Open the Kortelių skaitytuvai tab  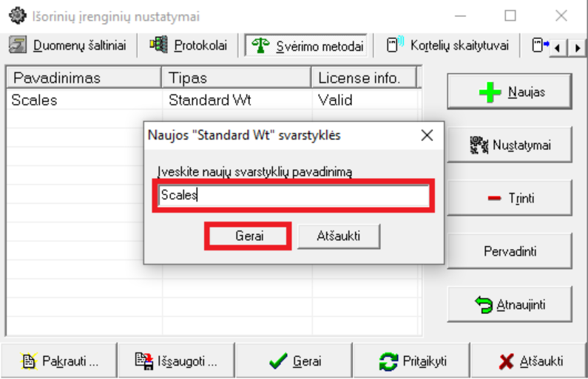[x=448, y=46]
